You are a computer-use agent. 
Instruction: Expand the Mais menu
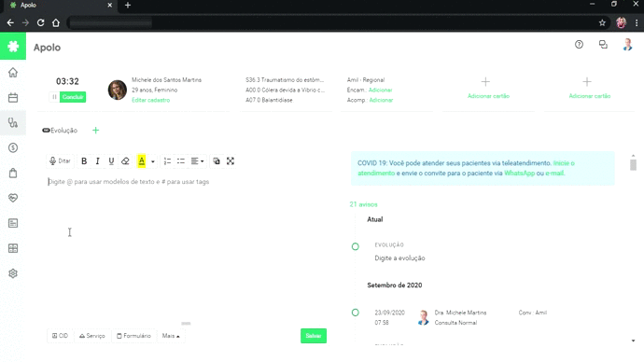click(x=171, y=336)
